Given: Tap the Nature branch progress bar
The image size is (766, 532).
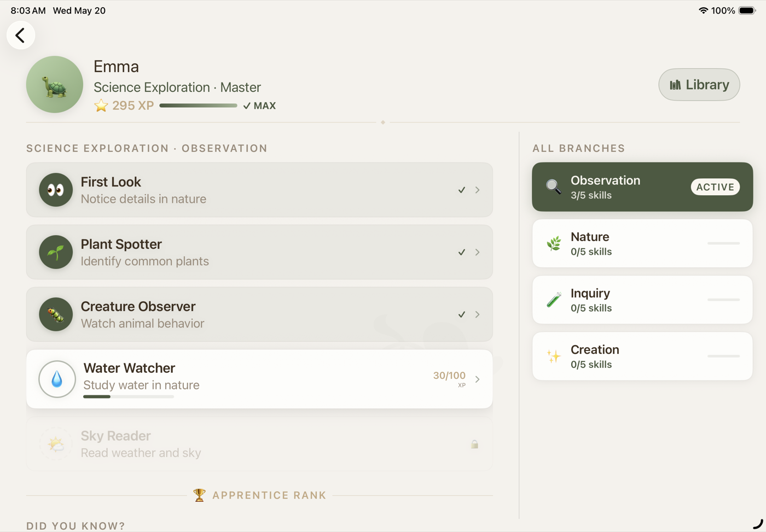Looking at the screenshot, I should coord(723,243).
